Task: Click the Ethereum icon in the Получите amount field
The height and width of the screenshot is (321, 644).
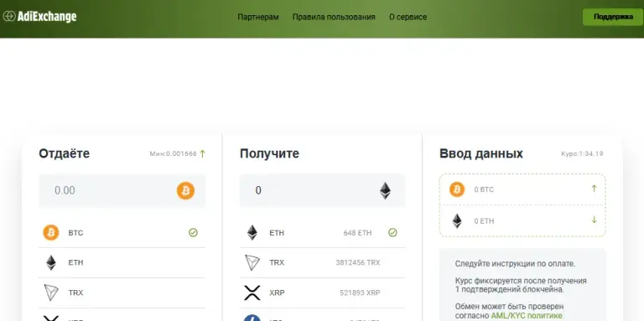Action: (x=385, y=191)
